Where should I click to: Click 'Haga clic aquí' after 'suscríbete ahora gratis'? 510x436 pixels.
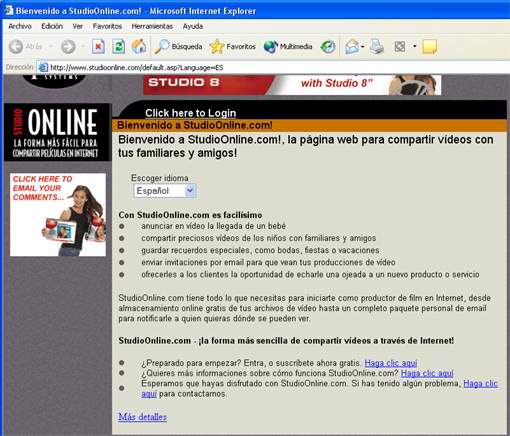pos(391,363)
